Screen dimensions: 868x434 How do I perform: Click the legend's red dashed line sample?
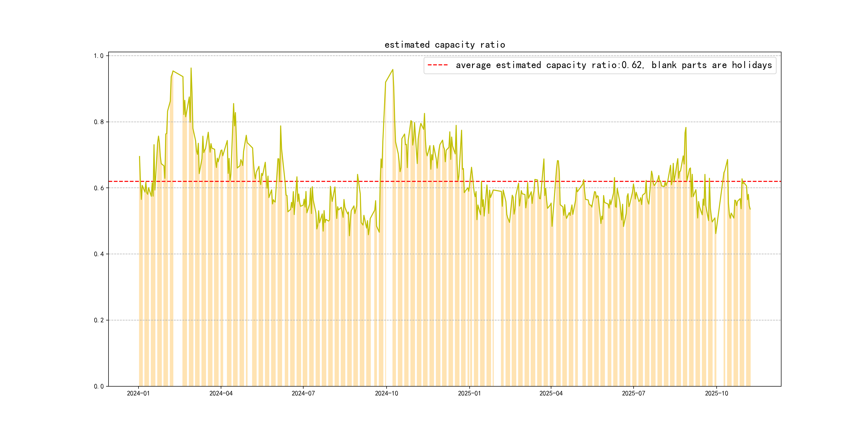[437, 65]
